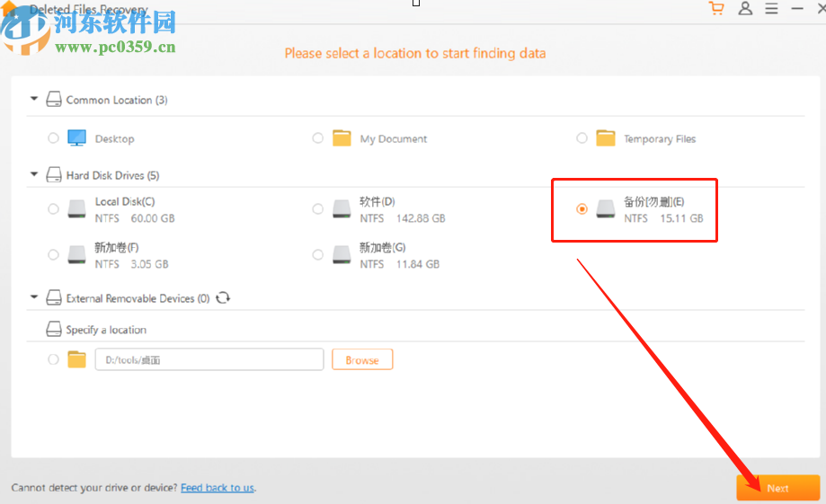Viewport: 826px width, 504px height.
Task: Select the 新加卷(F) radio button
Action: 53,255
